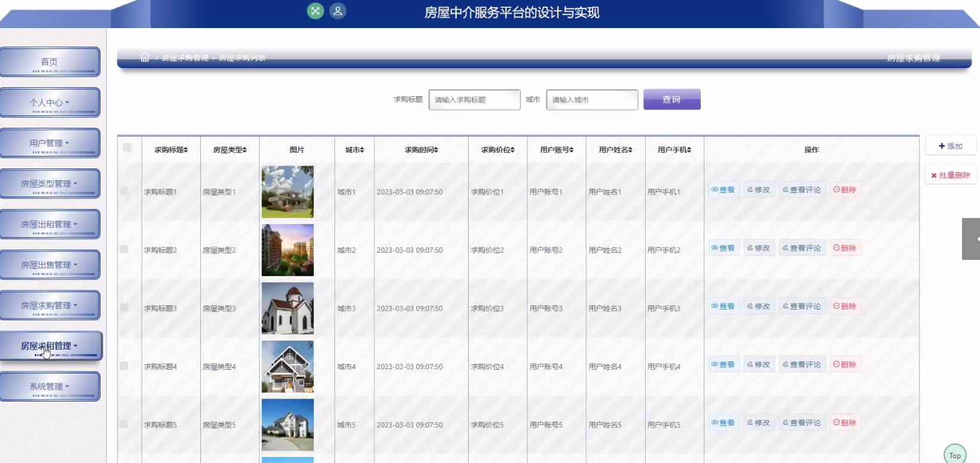
Task: Click 修改 for row 求购标题2
Action: click(x=759, y=248)
